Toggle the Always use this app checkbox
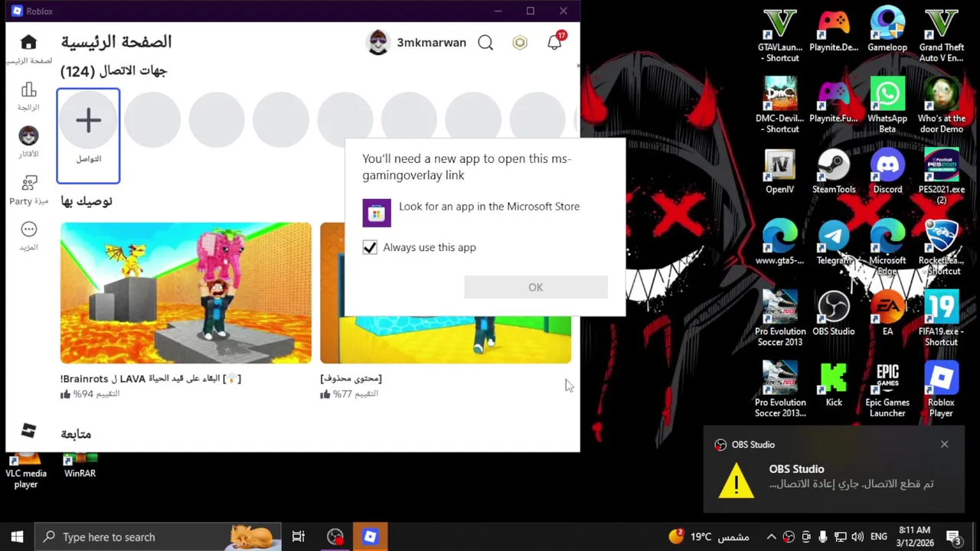This screenshot has width=980, height=551. [x=370, y=247]
